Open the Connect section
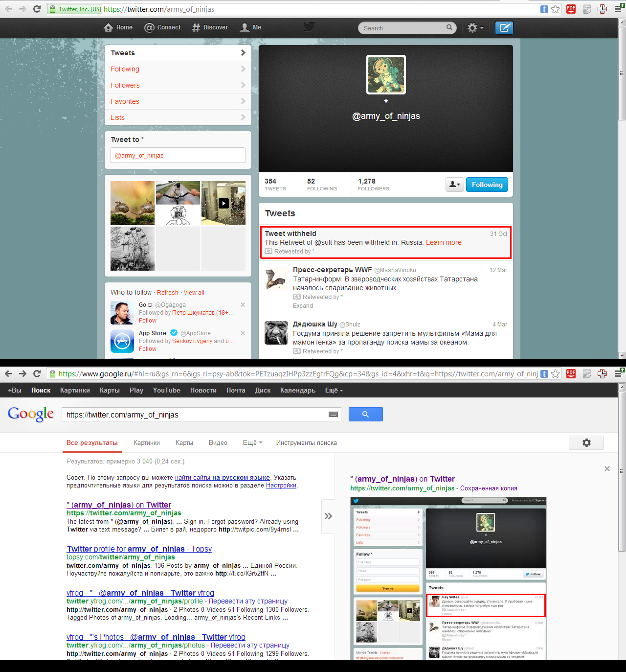626x672 pixels. (x=162, y=27)
